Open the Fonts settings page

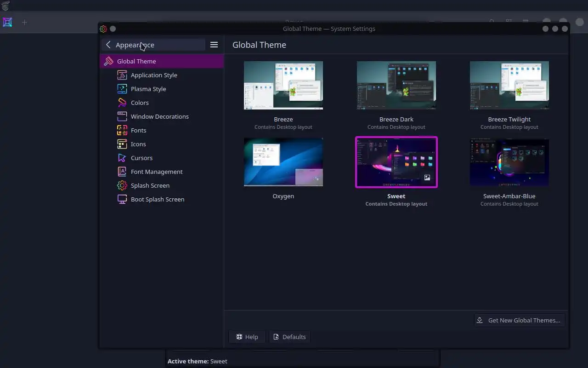point(162,130)
